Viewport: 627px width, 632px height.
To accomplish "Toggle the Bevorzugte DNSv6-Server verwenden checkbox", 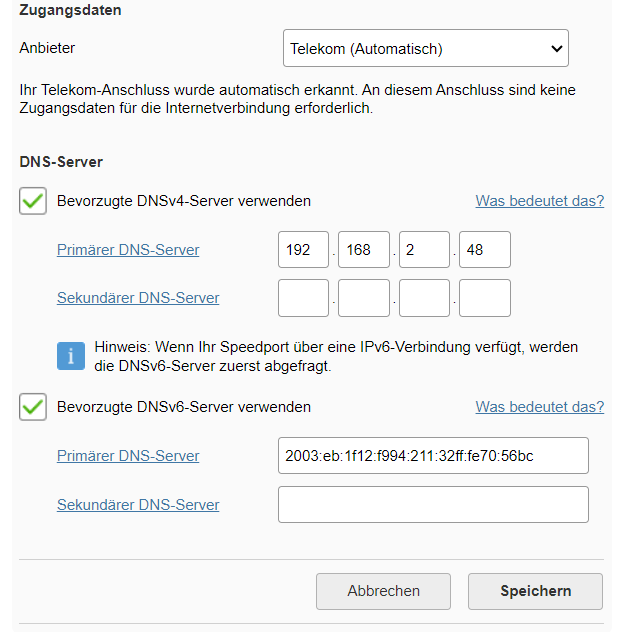I will tap(34, 407).
